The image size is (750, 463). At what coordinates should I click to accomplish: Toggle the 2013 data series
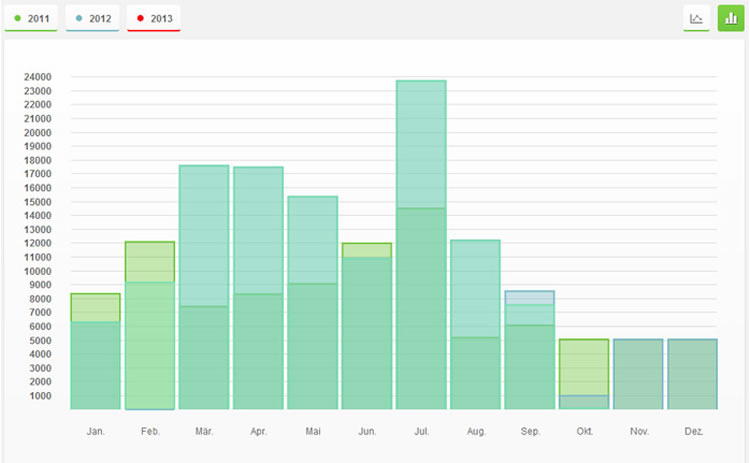tap(153, 18)
